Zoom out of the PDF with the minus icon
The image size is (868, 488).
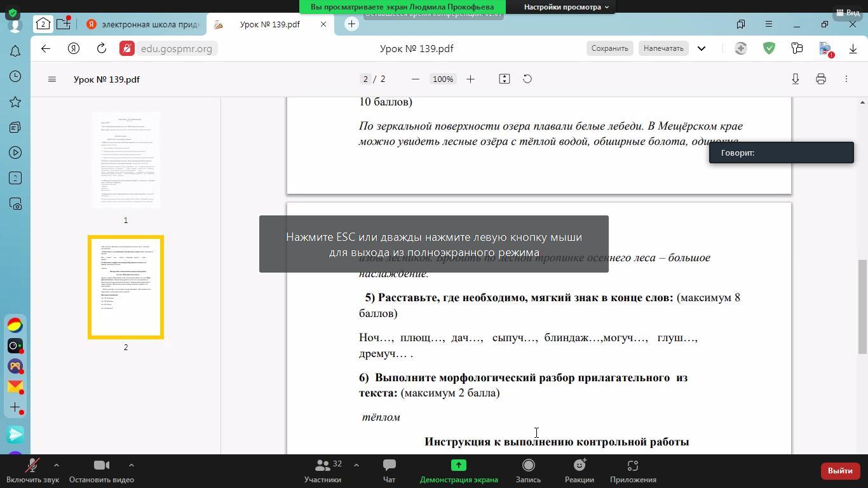[x=416, y=79]
